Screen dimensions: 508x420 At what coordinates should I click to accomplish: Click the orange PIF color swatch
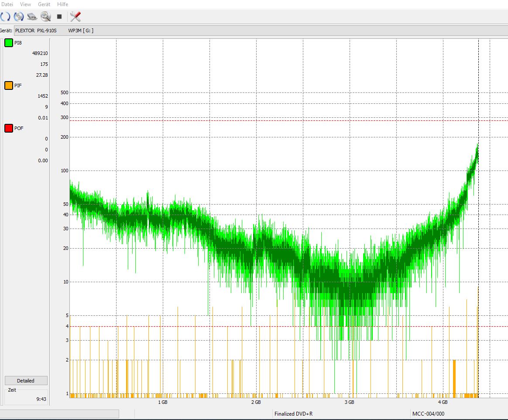[x=9, y=85]
